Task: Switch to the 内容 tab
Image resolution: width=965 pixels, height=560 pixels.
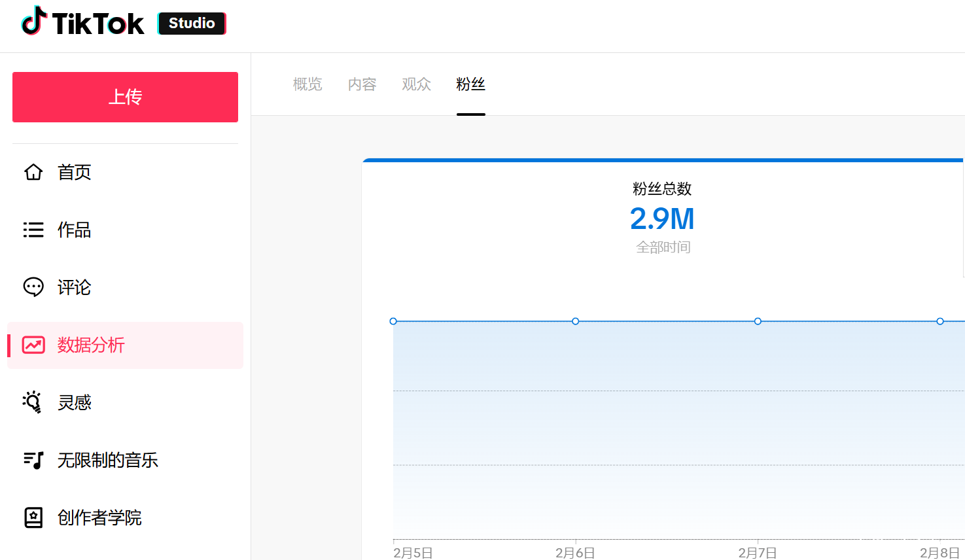Action: pyautogui.click(x=362, y=84)
